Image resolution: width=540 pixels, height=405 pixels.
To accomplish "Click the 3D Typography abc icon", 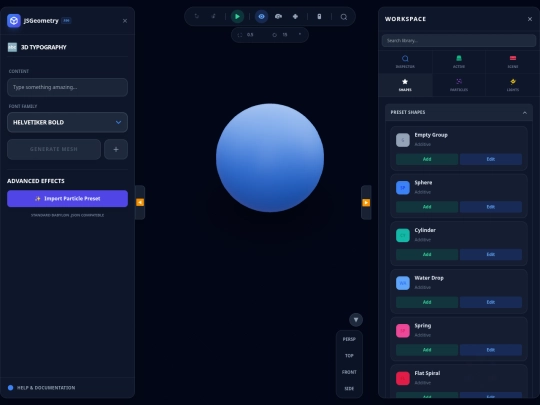I will pyautogui.click(x=12, y=47).
